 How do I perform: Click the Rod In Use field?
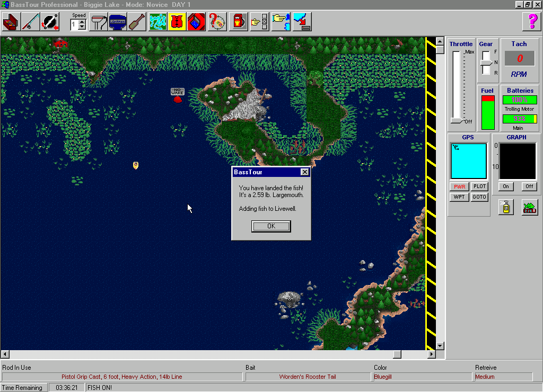coord(122,377)
